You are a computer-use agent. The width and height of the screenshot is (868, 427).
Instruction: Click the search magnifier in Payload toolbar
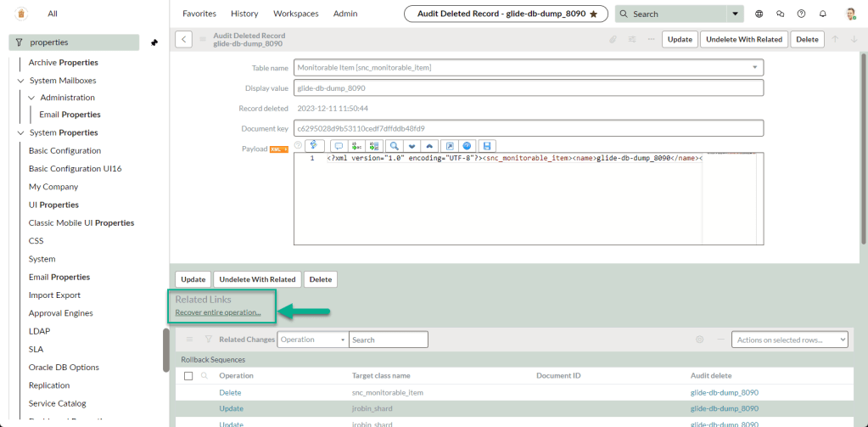[395, 146]
